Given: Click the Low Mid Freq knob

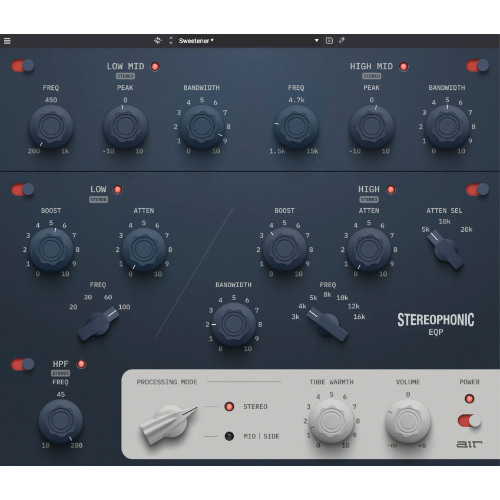Looking at the screenshot, I should coord(51,126).
